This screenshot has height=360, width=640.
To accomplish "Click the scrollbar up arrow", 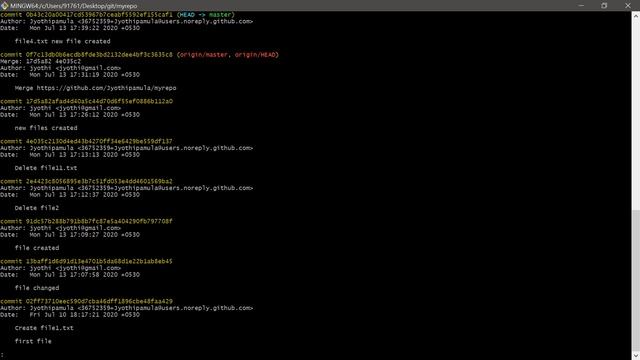I will [x=636, y=16].
